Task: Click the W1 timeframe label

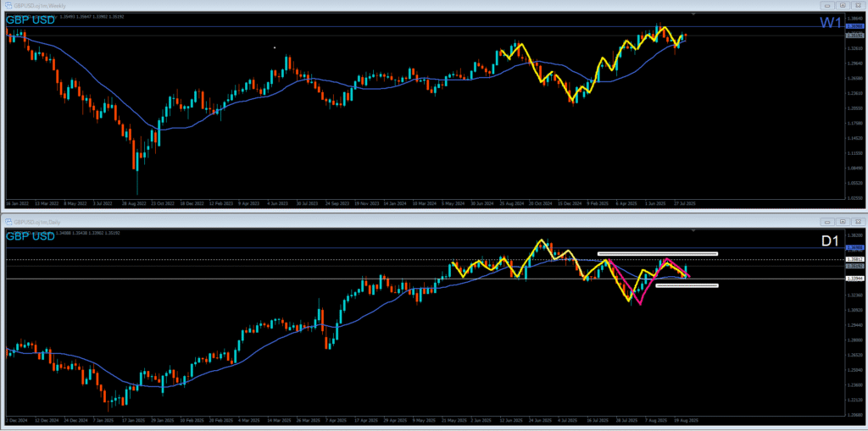Action: (x=832, y=23)
